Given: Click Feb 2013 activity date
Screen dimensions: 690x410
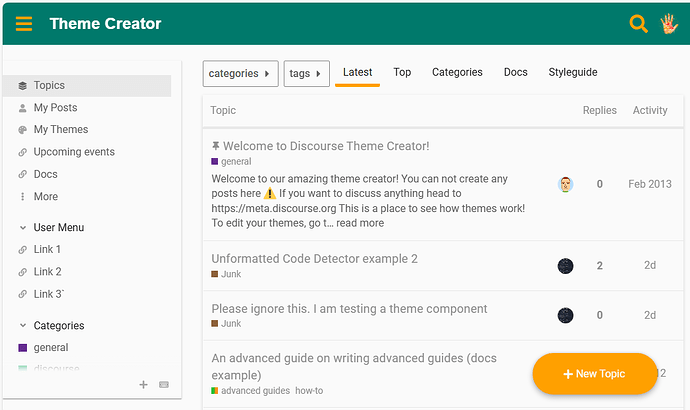Looking at the screenshot, I should pyautogui.click(x=650, y=184).
